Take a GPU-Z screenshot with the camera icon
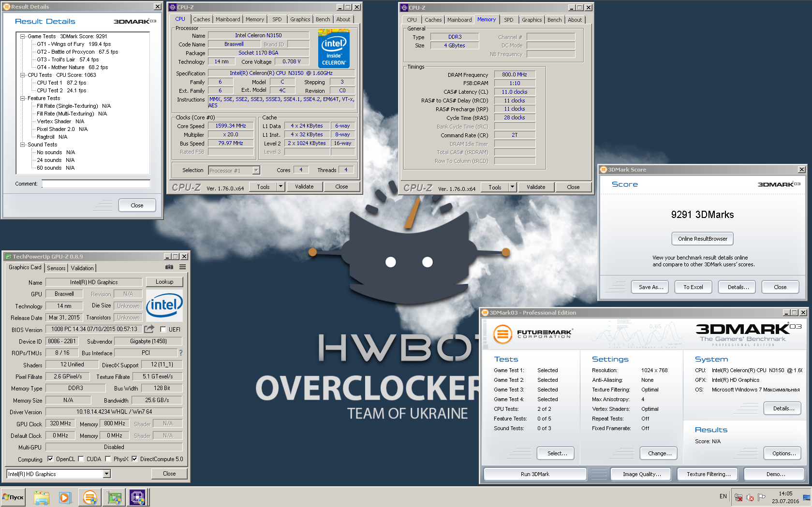Viewport: 812px width, 507px height. [169, 267]
